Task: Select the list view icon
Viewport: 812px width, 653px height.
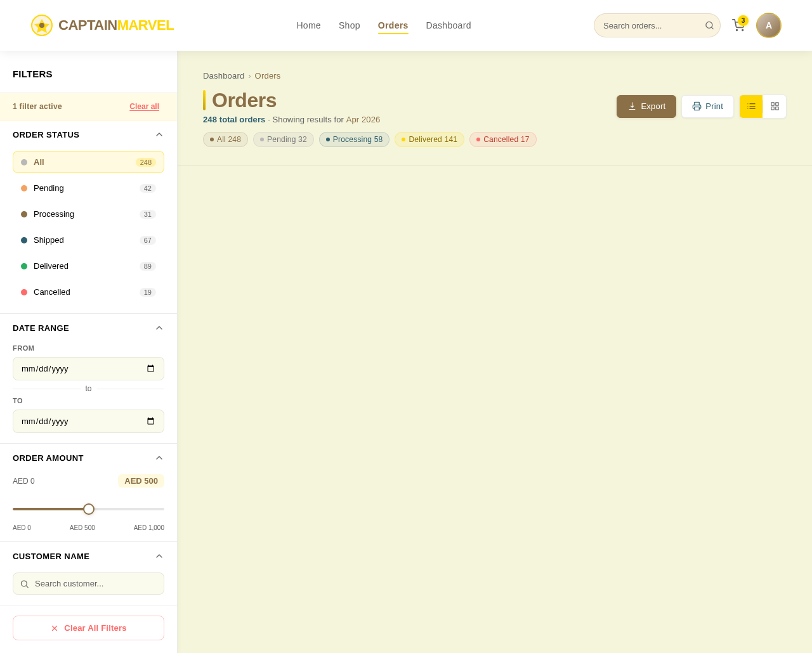Action: click(751, 105)
